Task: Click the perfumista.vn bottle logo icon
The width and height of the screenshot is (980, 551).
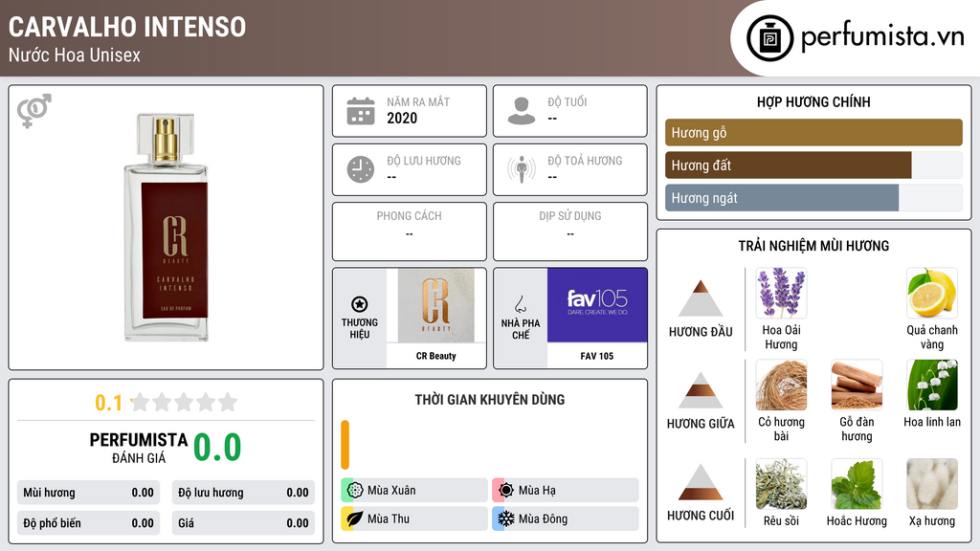Action: click(770, 38)
